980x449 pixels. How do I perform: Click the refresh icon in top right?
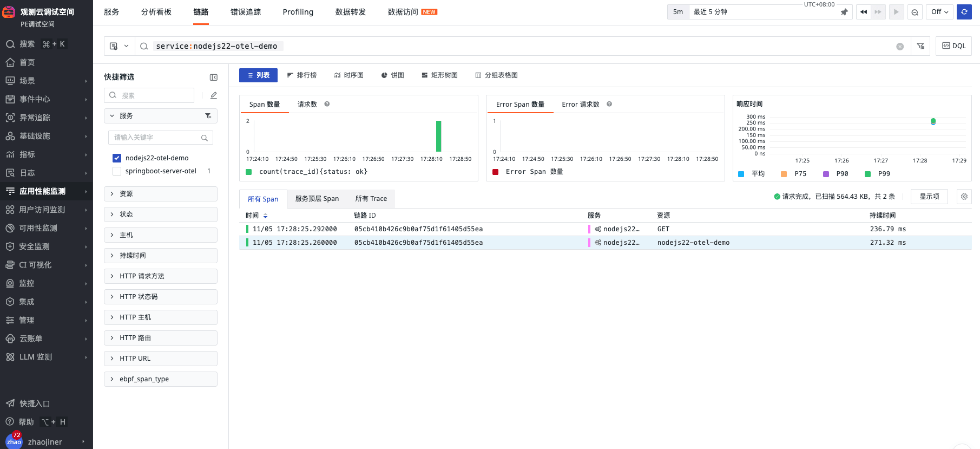click(x=964, y=12)
